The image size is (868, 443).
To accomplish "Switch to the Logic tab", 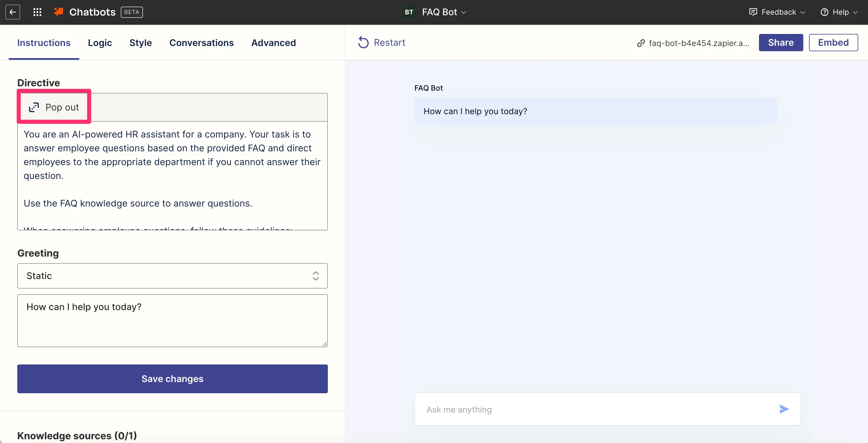I will 100,43.
